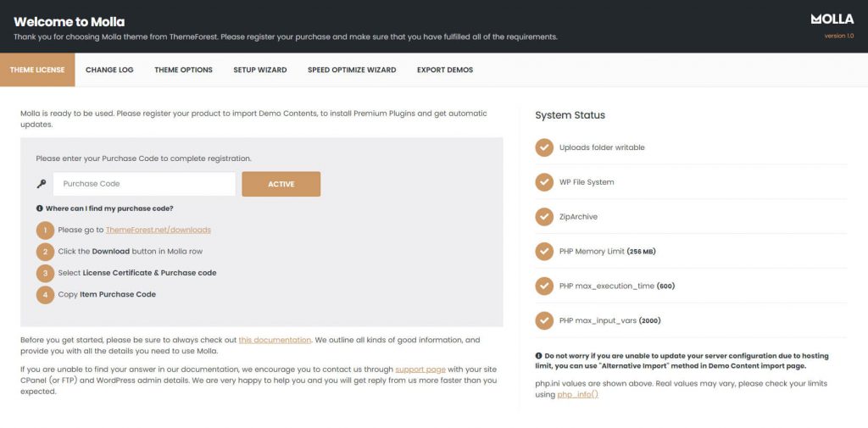Viewport: 868px width, 428px height.
Task: Click the WP File System check icon
Action: point(544,182)
